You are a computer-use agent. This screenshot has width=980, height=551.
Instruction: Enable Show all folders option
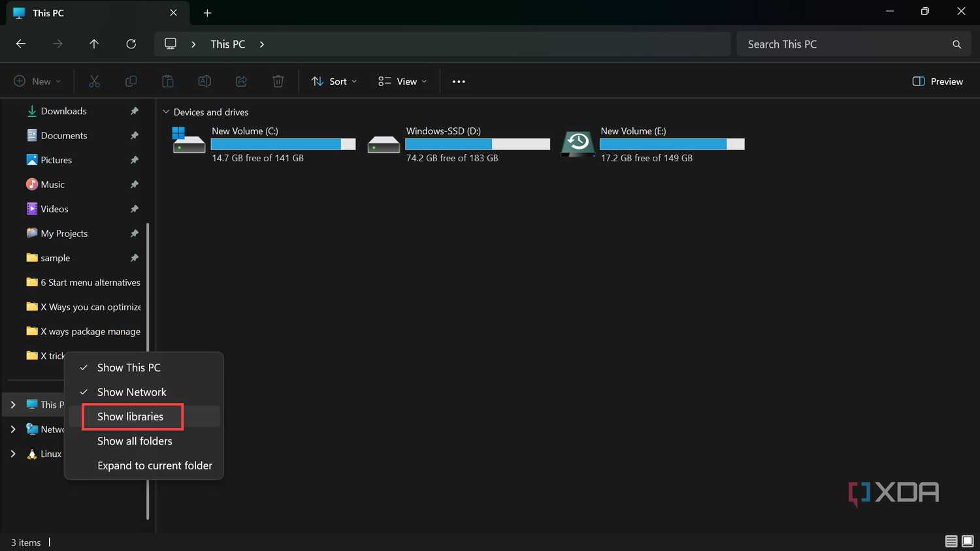click(144, 441)
